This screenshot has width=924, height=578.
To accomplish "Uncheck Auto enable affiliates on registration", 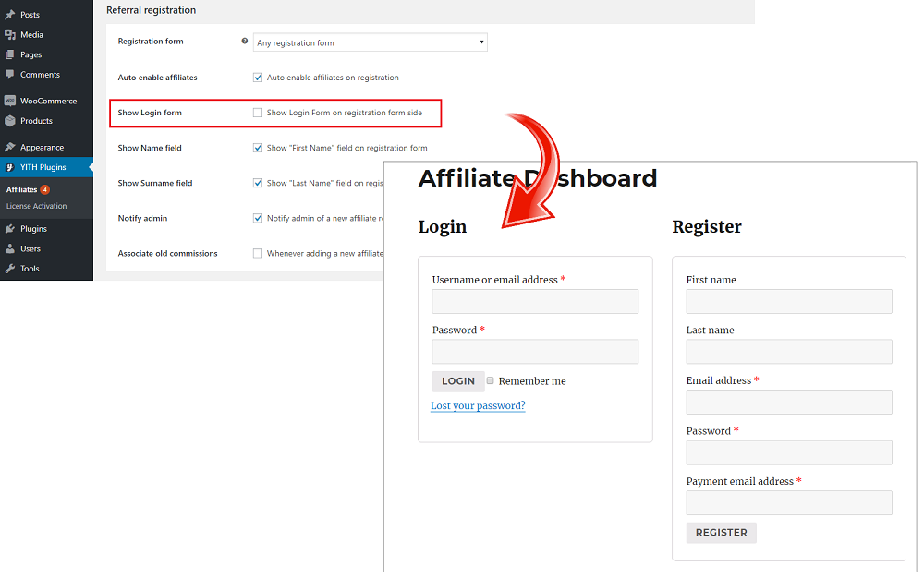I will (258, 78).
